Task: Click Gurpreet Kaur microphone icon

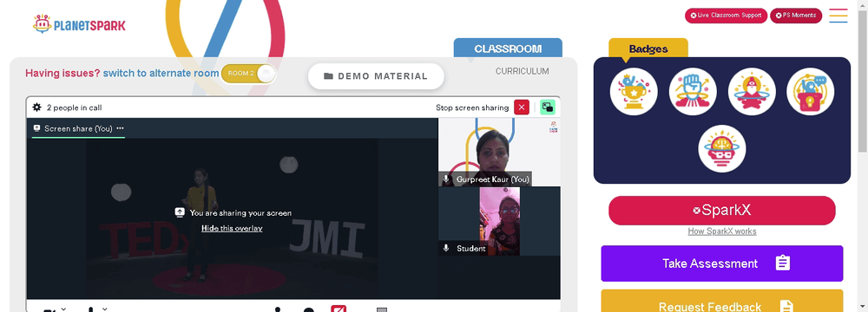Action: (x=446, y=179)
